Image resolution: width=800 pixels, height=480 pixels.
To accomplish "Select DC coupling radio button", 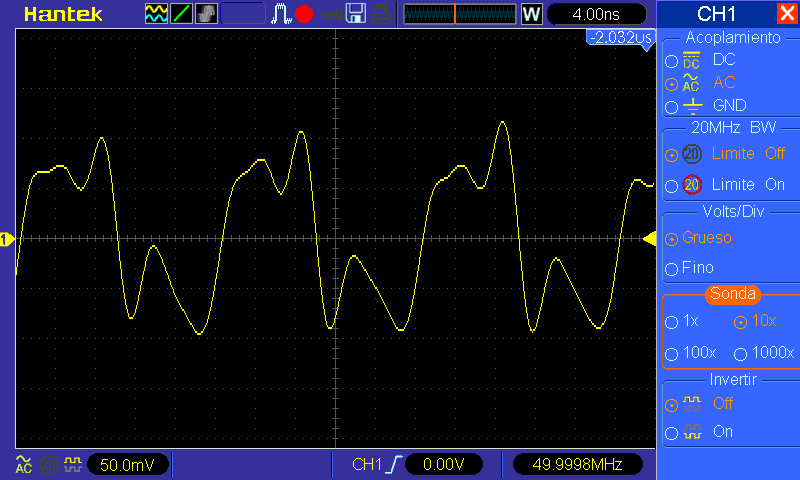I will coord(671,62).
